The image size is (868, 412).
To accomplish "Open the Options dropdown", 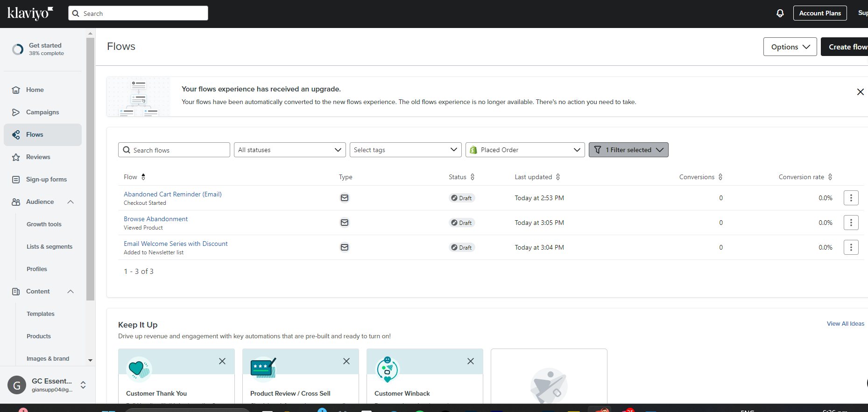I will (x=790, y=47).
